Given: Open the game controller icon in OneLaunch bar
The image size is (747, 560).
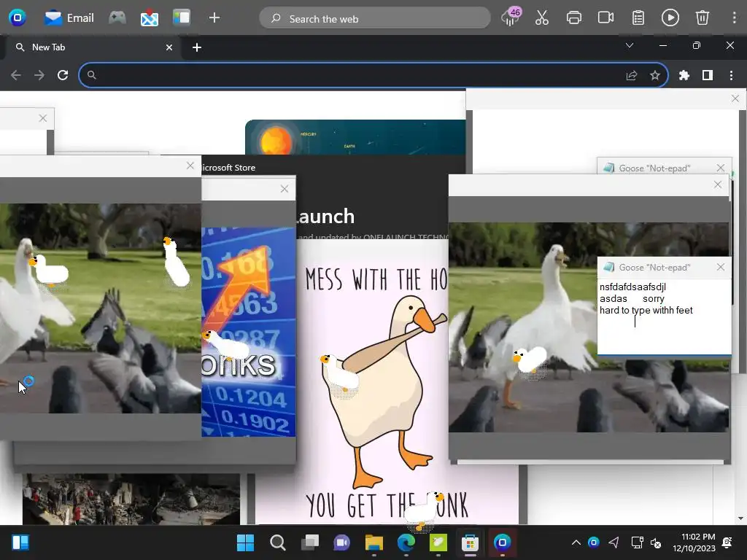Looking at the screenshot, I should click(x=117, y=18).
